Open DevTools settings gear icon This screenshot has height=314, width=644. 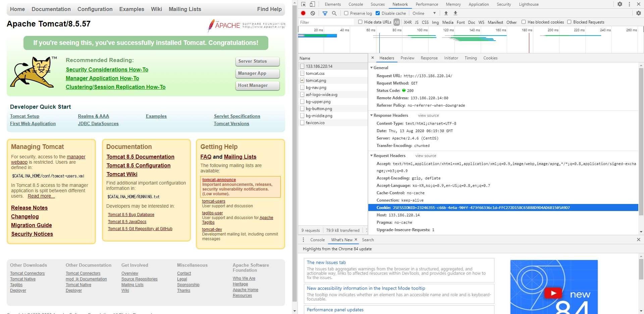tap(620, 4)
